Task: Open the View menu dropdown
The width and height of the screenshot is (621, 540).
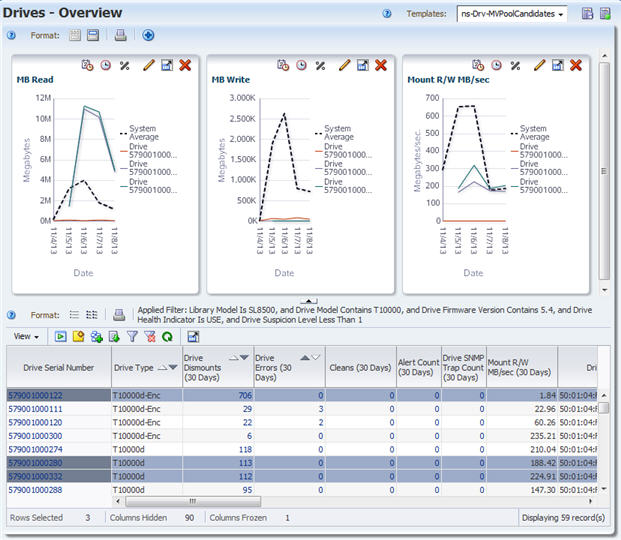Action: click(x=26, y=337)
